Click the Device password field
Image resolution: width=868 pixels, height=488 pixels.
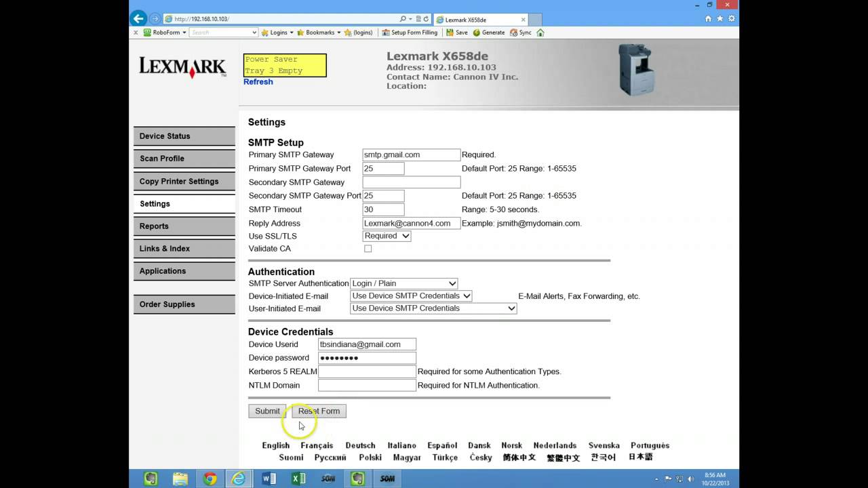point(367,358)
